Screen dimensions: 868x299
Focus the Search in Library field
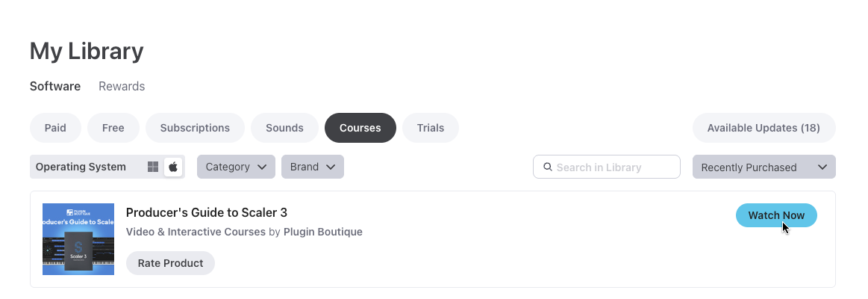[612, 167]
